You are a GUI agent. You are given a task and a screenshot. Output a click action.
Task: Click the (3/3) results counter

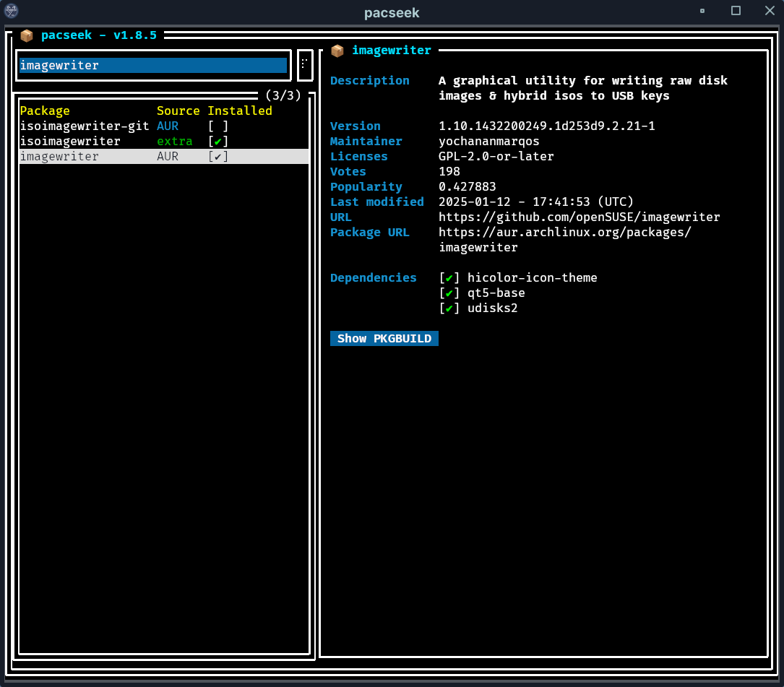(x=283, y=95)
